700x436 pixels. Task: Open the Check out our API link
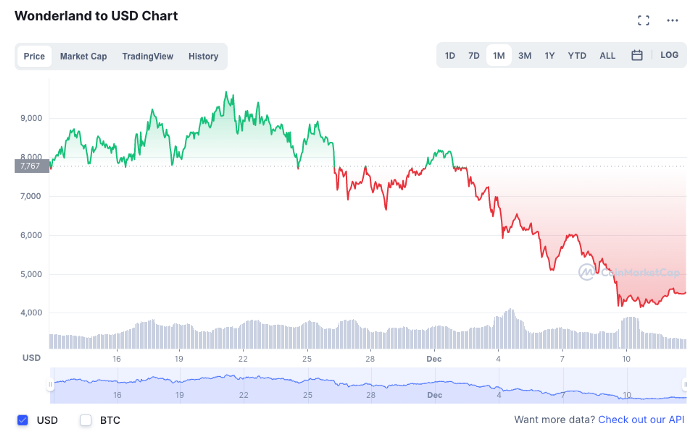(x=641, y=419)
